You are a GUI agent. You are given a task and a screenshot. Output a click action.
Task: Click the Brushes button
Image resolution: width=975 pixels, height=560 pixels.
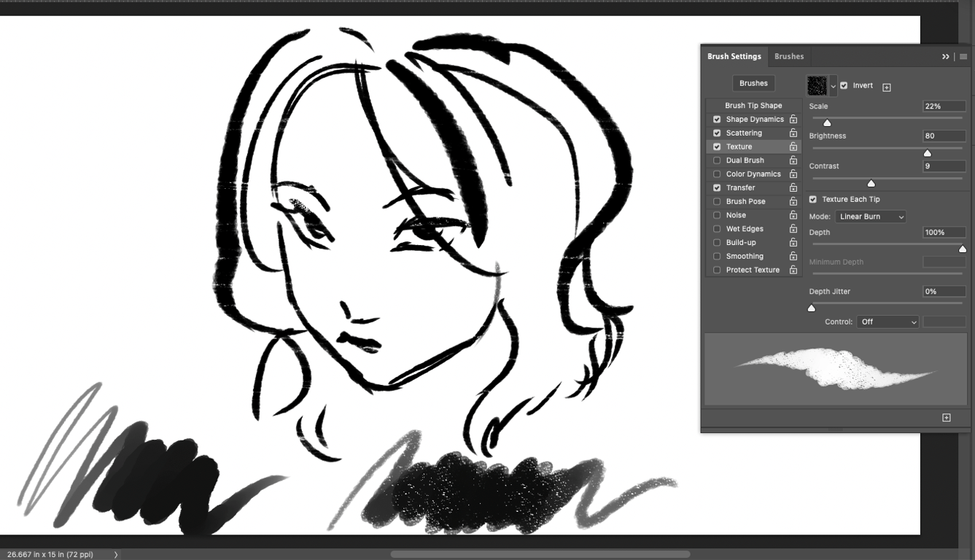(x=753, y=83)
